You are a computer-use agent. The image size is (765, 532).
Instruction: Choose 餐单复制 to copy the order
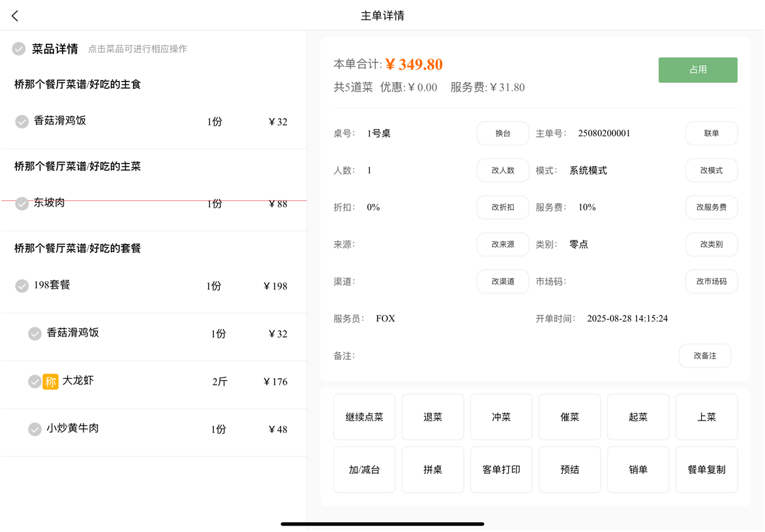(x=706, y=469)
